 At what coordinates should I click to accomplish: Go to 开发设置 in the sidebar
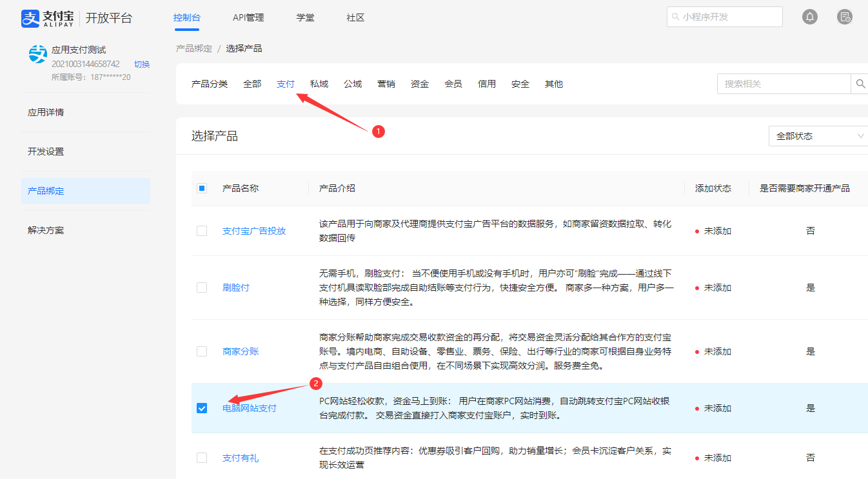[x=46, y=152]
